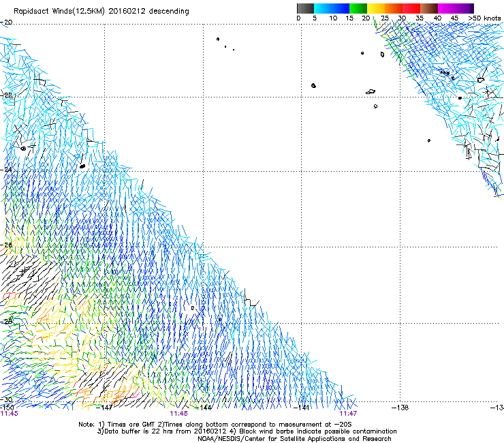
Task: Select the '35' label under the color scale
Action: [x=420, y=18]
